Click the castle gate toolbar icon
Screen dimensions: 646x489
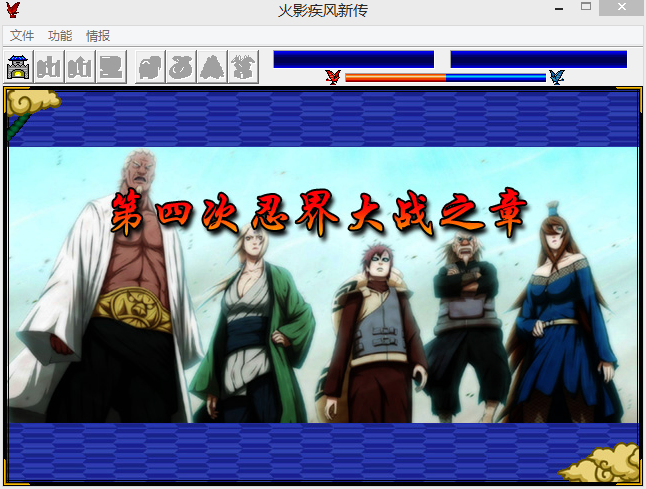point(18,67)
